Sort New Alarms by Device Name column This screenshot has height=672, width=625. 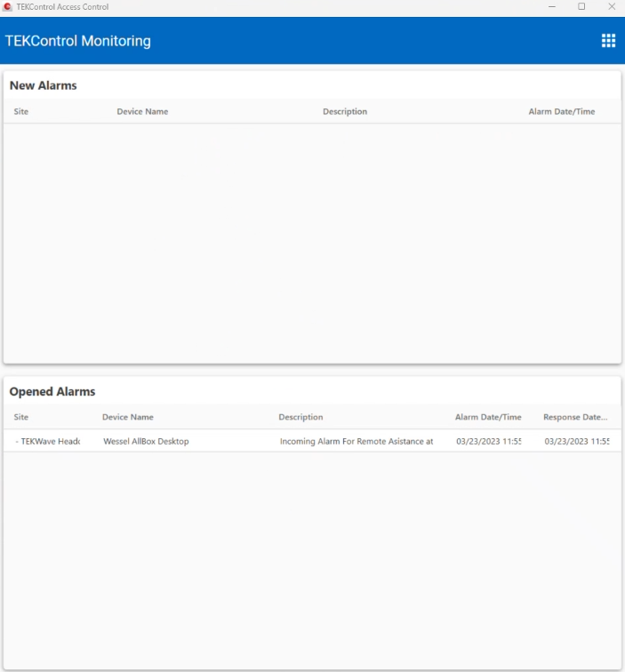(x=142, y=111)
